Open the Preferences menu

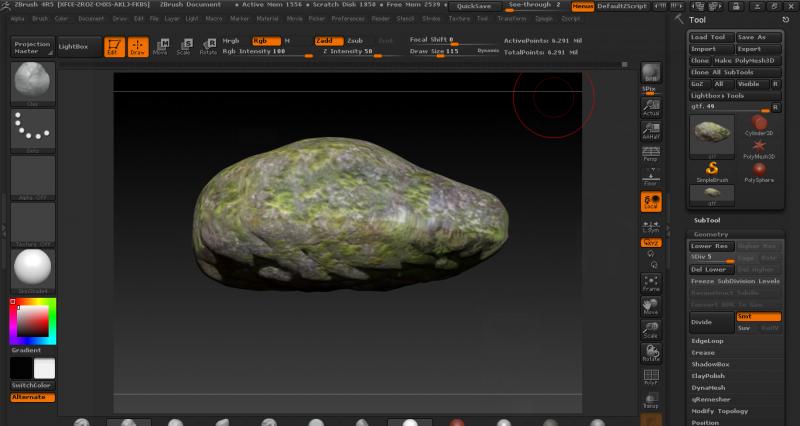click(348, 18)
